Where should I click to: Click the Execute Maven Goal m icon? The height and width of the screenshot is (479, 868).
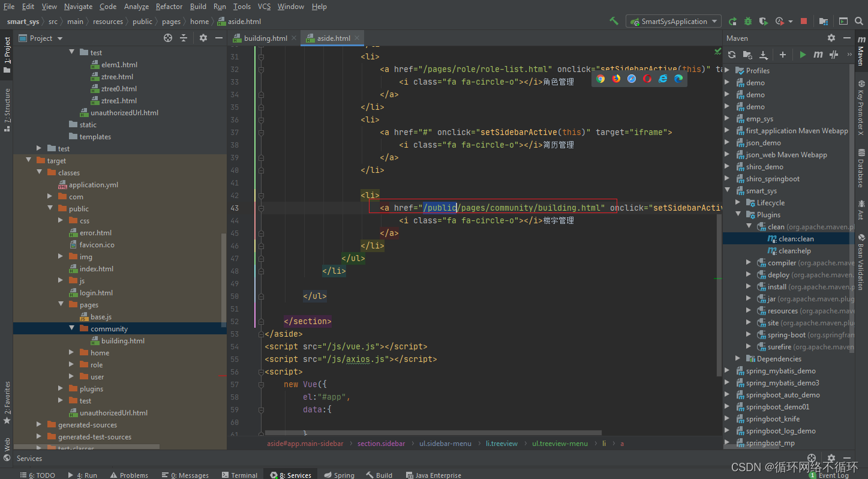(818, 55)
